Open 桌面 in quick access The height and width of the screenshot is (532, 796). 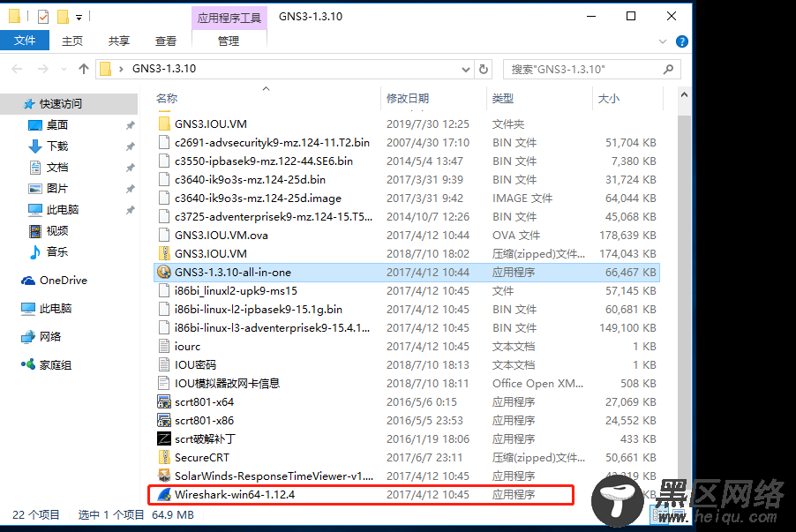click(x=49, y=125)
